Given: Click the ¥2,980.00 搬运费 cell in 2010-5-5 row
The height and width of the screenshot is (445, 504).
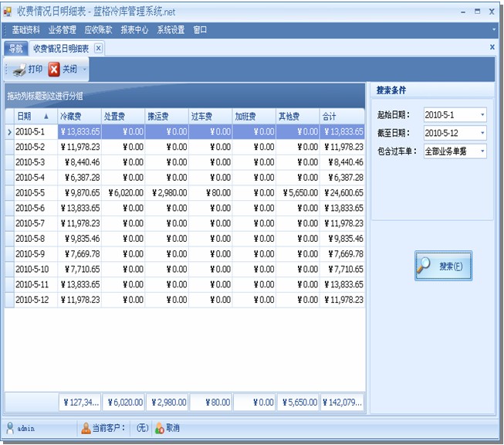Looking at the screenshot, I should point(167,192).
